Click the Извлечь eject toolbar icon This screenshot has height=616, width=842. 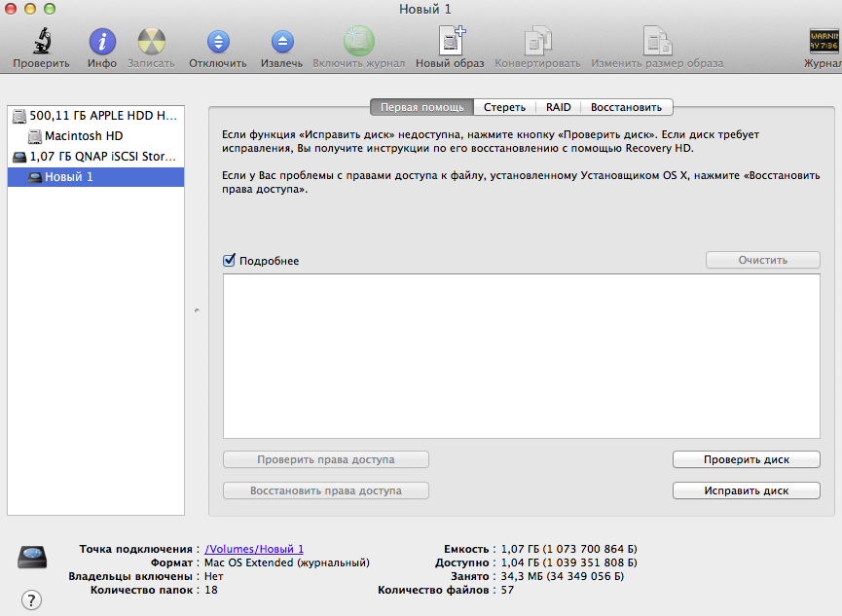pos(282,41)
